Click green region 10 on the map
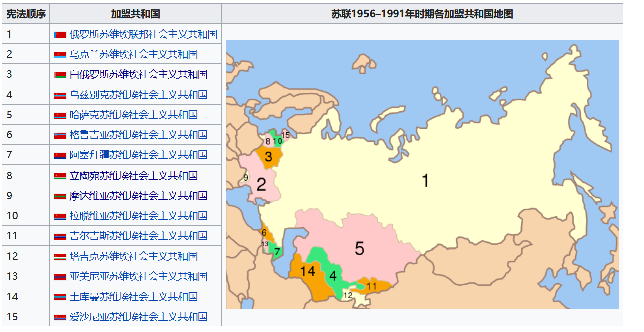The image size is (644, 332). click(277, 141)
